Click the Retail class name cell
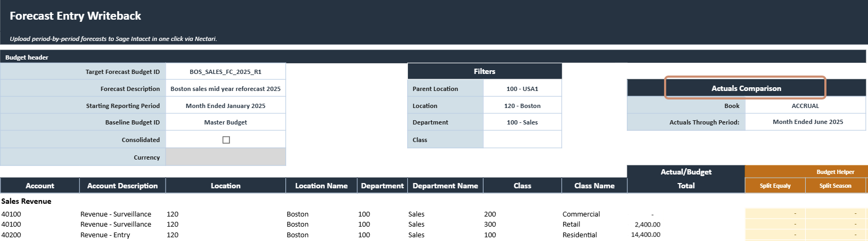The image size is (868, 241). [x=571, y=225]
